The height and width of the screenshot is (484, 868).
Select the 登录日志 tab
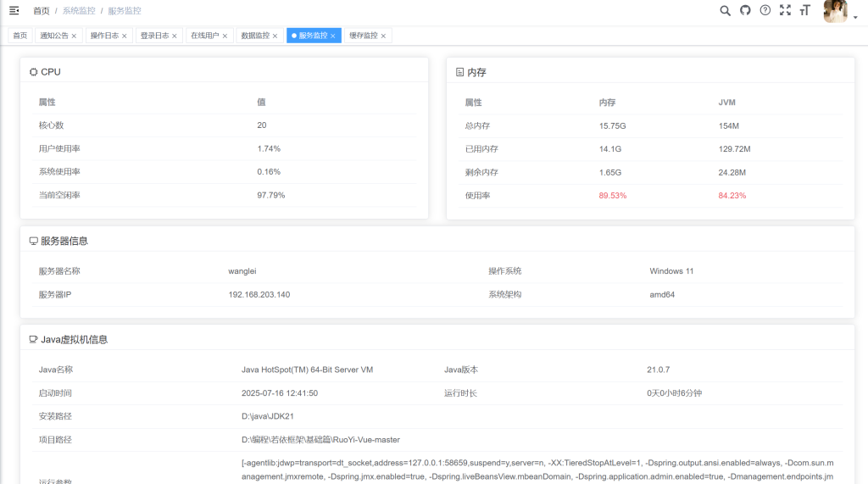click(x=154, y=36)
